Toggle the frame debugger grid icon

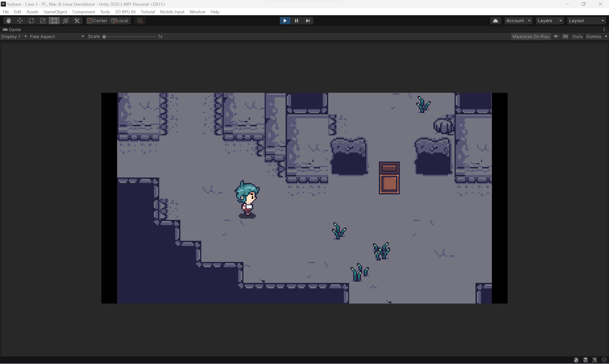(566, 37)
